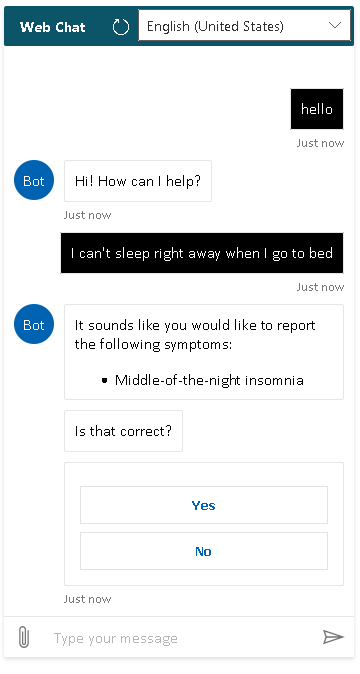Image resolution: width=360 pixels, height=674 pixels.
Task: Select the sleep complaint user message bubble
Action: tap(202, 253)
